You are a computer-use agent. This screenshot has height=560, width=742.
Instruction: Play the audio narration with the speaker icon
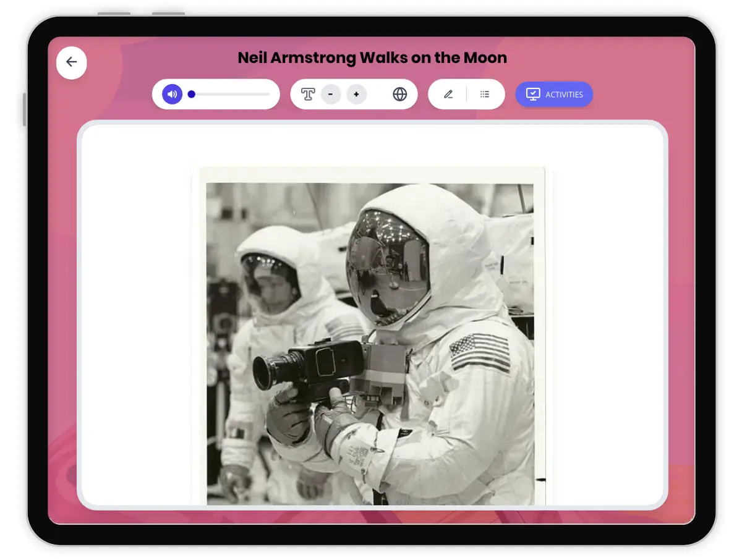[172, 95]
